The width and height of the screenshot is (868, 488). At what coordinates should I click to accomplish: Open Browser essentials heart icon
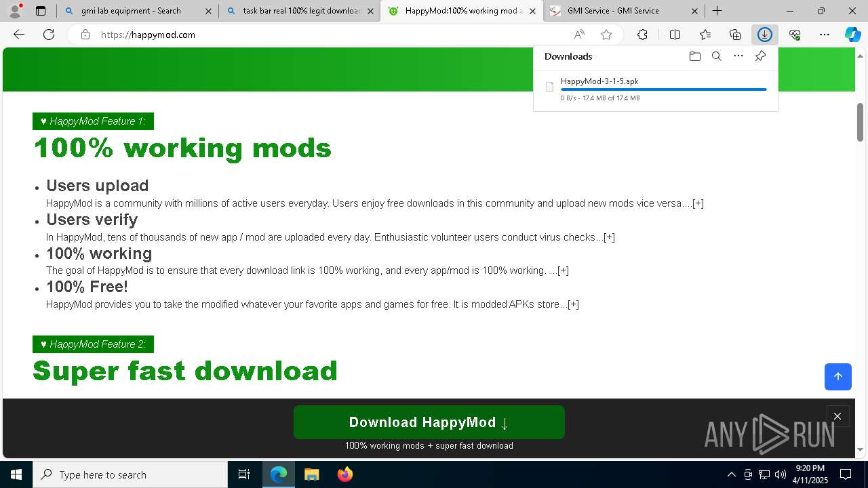pyautogui.click(x=795, y=35)
